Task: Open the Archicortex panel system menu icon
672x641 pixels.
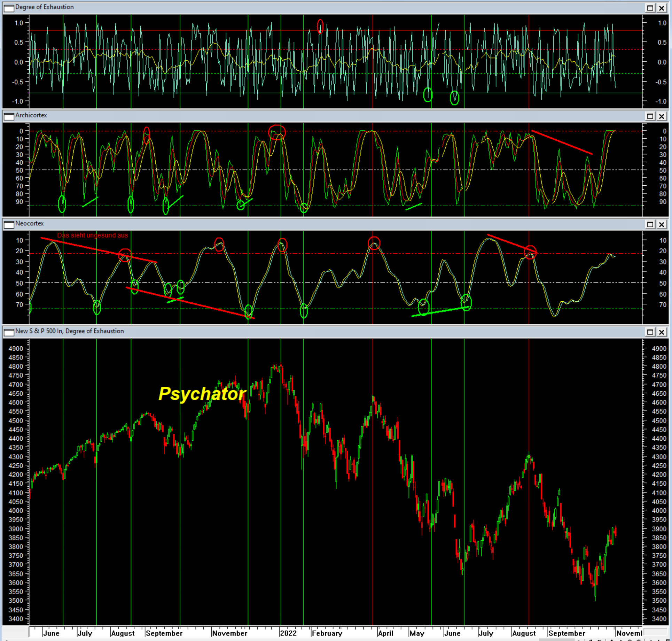Action: [9, 116]
